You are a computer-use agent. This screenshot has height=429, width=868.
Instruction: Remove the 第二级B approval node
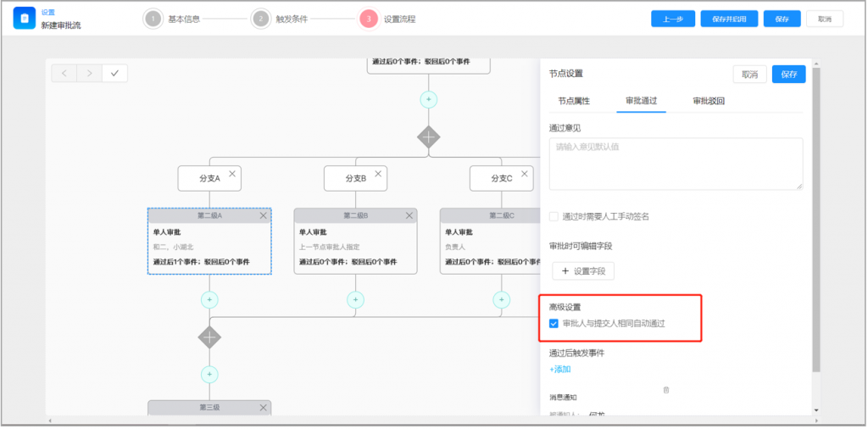(409, 215)
